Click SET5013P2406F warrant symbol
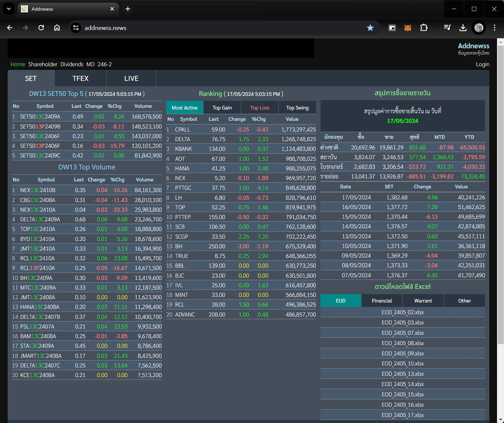 point(40,146)
